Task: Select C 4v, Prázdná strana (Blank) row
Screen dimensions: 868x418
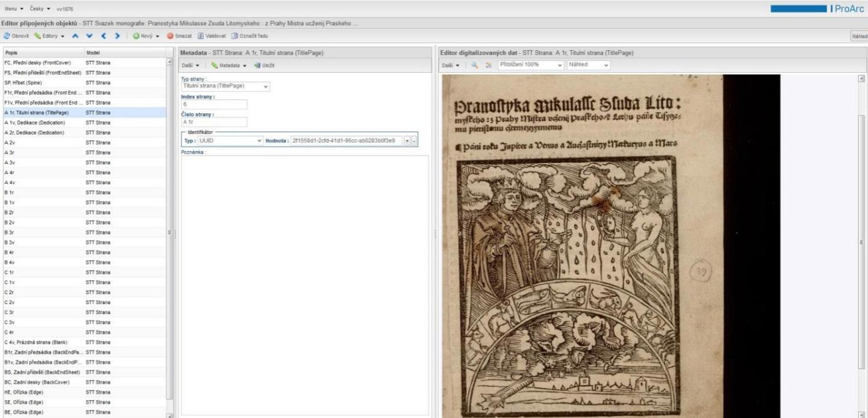Action: coord(84,342)
